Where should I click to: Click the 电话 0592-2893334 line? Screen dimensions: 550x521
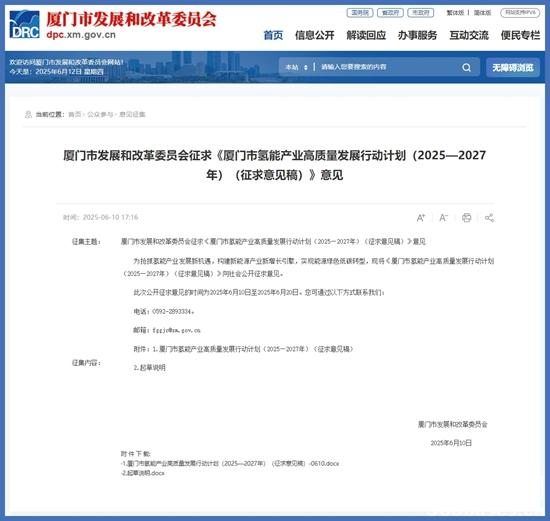pos(164,312)
